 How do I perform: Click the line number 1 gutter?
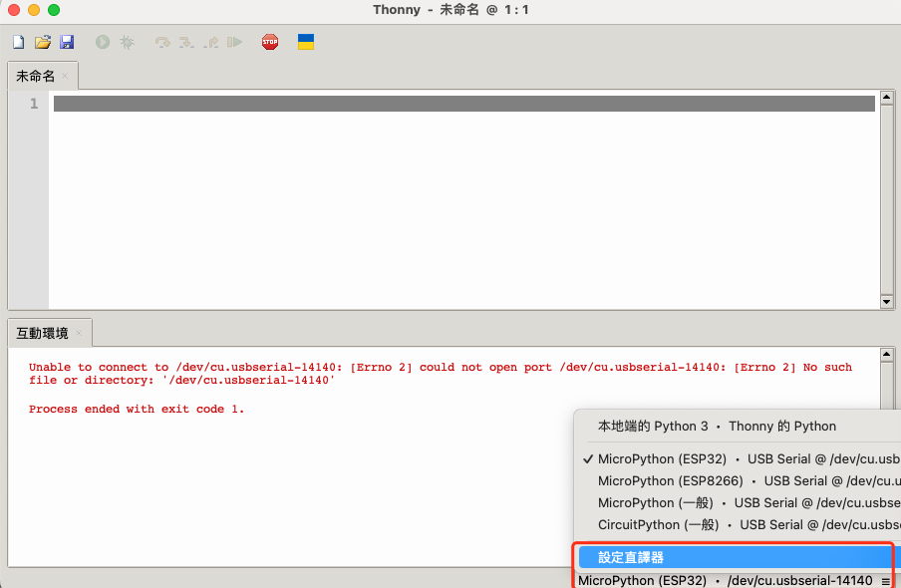click(x=34, y=104)
